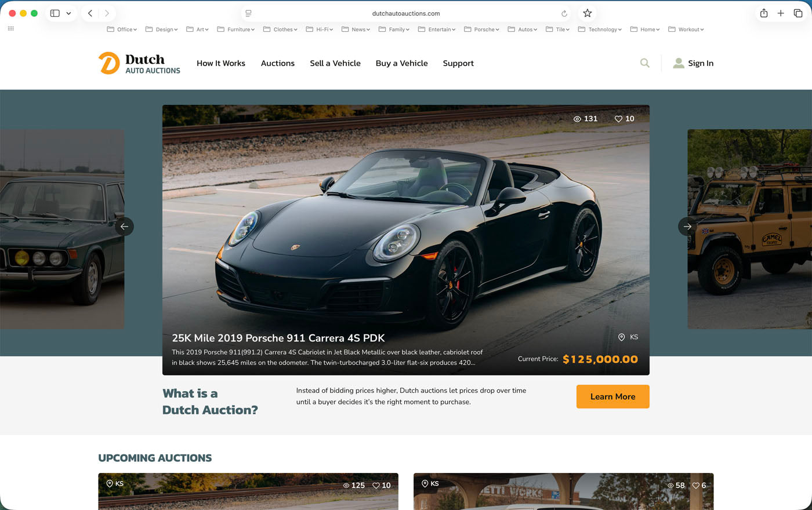Viewport: 812px width, 510px height.
Task: Open second upcoming auction card image
Action: (563, 491)
